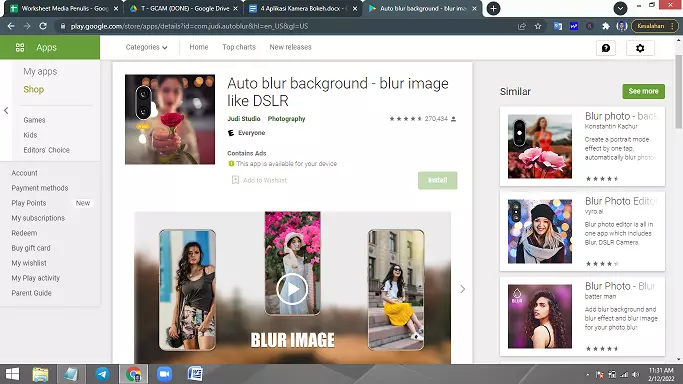Open Parent Guide
This screenshot has height=384, width=683.
click(x=31, y=293)
